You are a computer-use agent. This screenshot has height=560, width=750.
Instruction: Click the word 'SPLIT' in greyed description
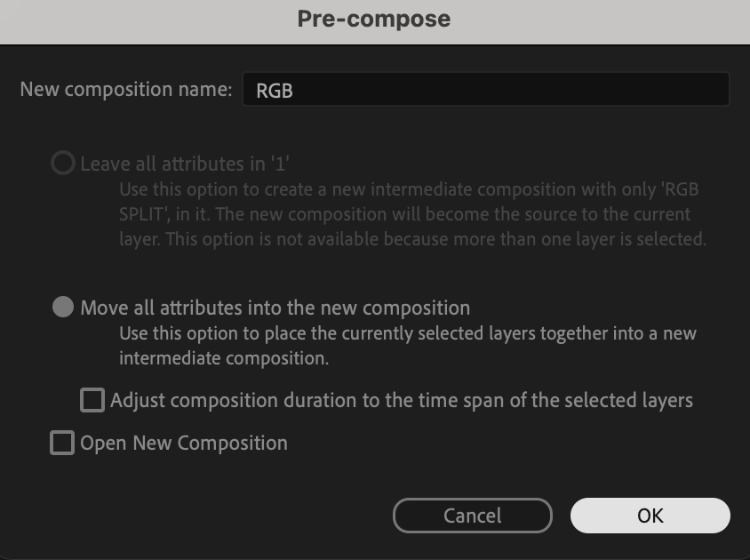142,215
